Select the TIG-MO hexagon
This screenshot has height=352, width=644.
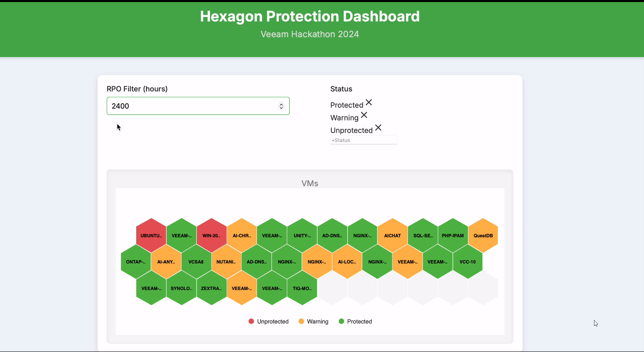302,288
